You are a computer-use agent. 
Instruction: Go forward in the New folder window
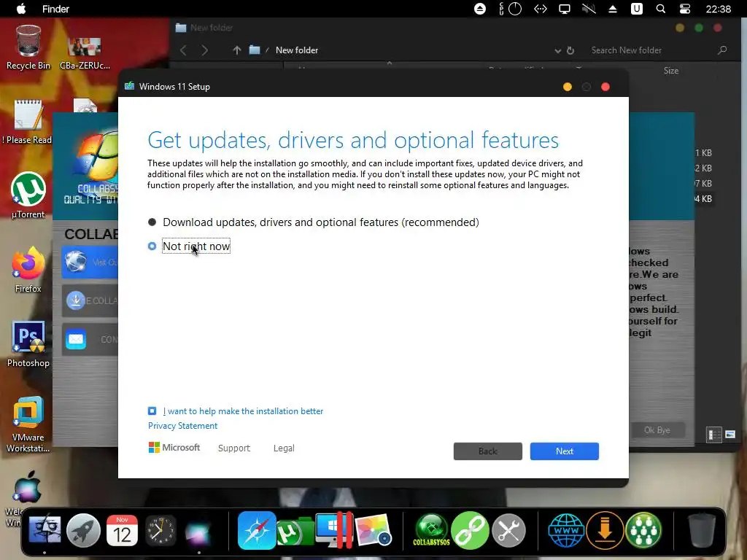205,50
